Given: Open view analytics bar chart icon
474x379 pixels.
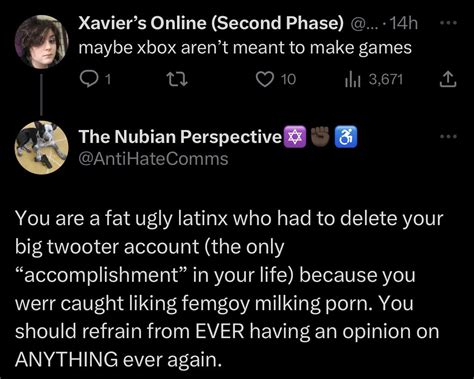Looking at the screenshot, I should point(353,80).
